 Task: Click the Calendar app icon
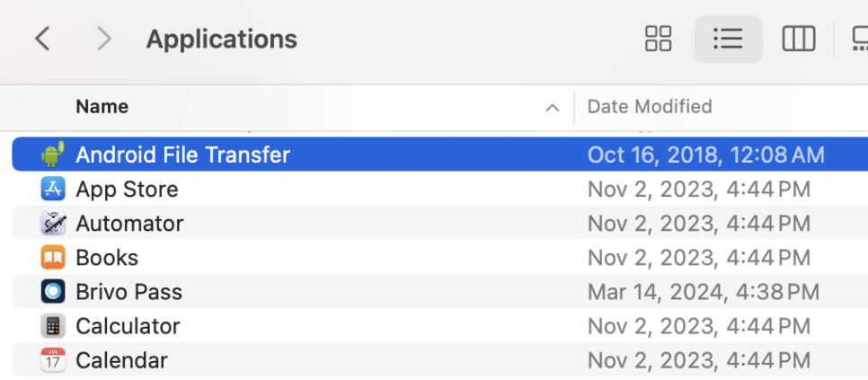click(53, 360)
